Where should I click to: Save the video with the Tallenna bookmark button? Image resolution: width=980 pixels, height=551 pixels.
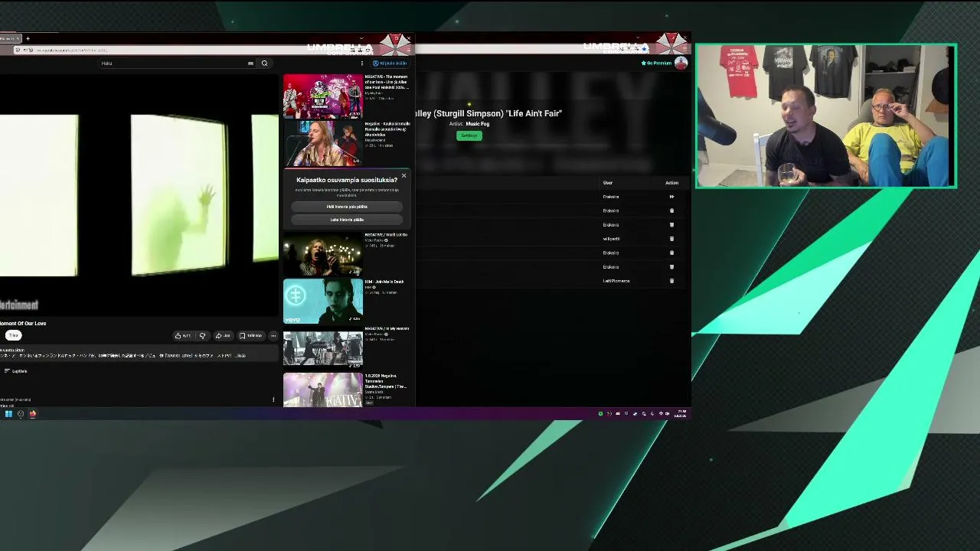pyautogui.click(x=250, y=335)
